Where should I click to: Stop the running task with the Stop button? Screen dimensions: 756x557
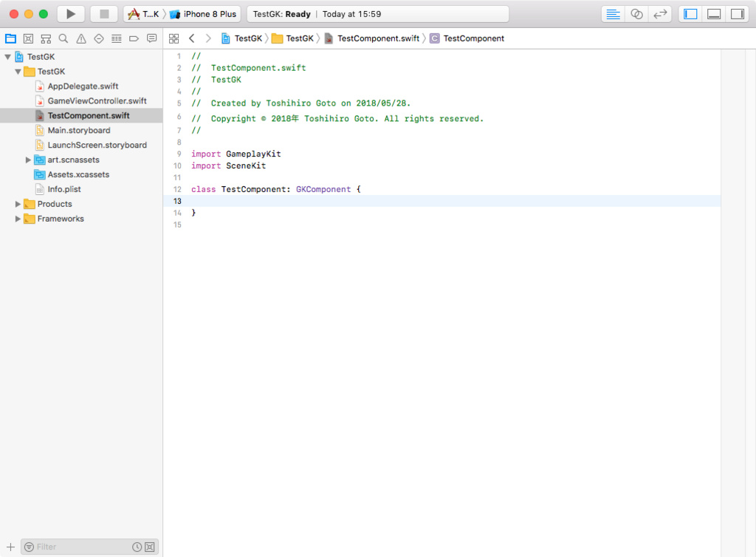tap(104, 14)
